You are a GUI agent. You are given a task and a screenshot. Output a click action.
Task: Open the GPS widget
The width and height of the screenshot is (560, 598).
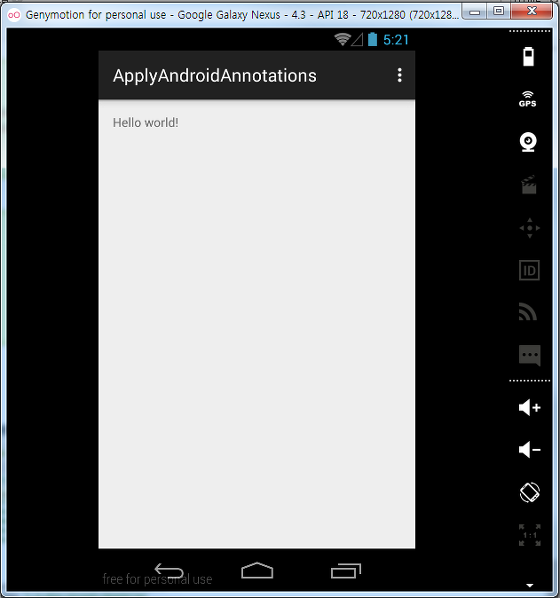click(528, 99)
